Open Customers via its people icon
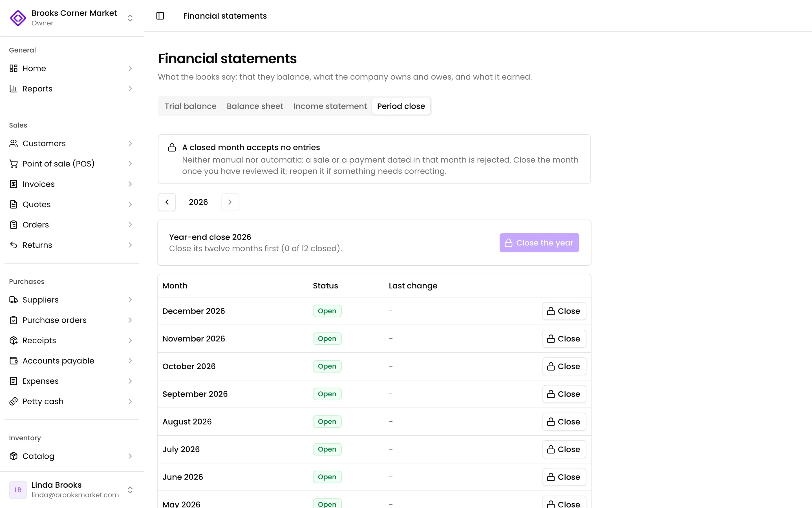Screen dimensions: 812x508 click(x=14, y=143)
